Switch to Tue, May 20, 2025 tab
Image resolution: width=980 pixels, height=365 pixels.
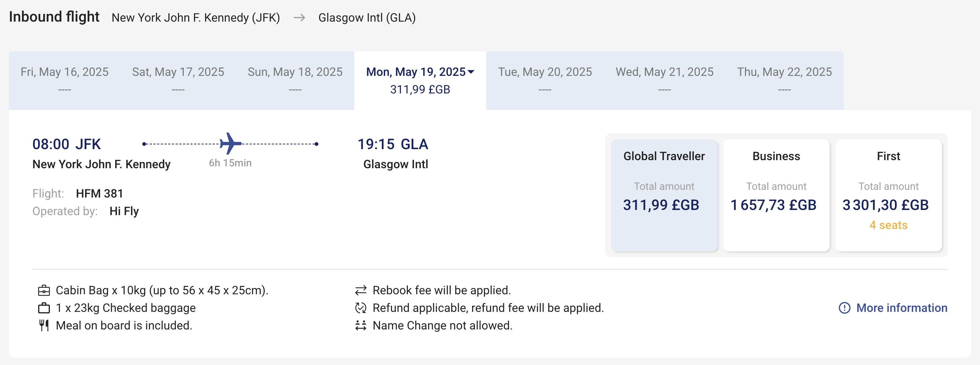[545, 81]
